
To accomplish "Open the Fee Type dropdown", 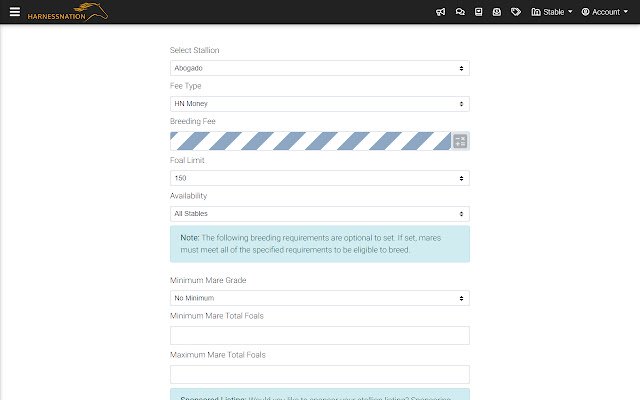I will tap(320, 104).
